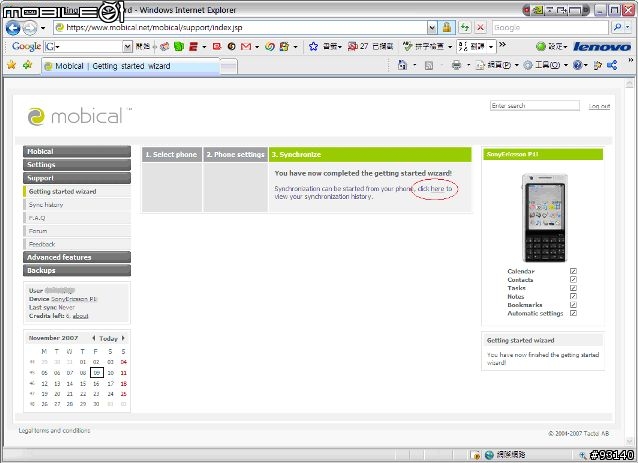Viewport: 638px width, 463px height.
Task: Open Forum in sidebar
Action: pyautogui.click(x=77, y=231)
